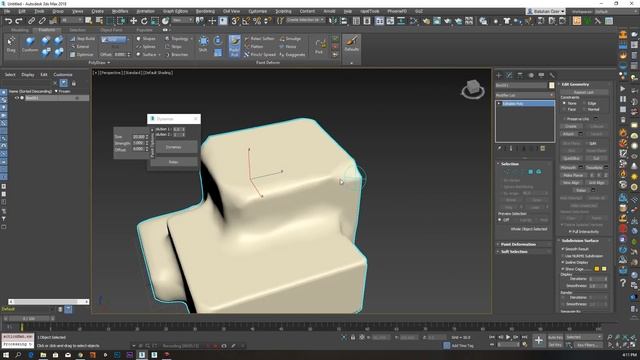The height and width of the screenshot is (360, 640).
Task: Toggle Use NURMS Subdivision checkbox
Action: click(563, 256)
